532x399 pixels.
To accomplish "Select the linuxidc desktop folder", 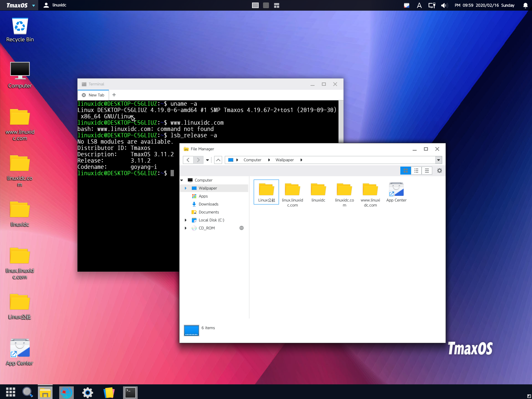I will click(x=20, y=214).
